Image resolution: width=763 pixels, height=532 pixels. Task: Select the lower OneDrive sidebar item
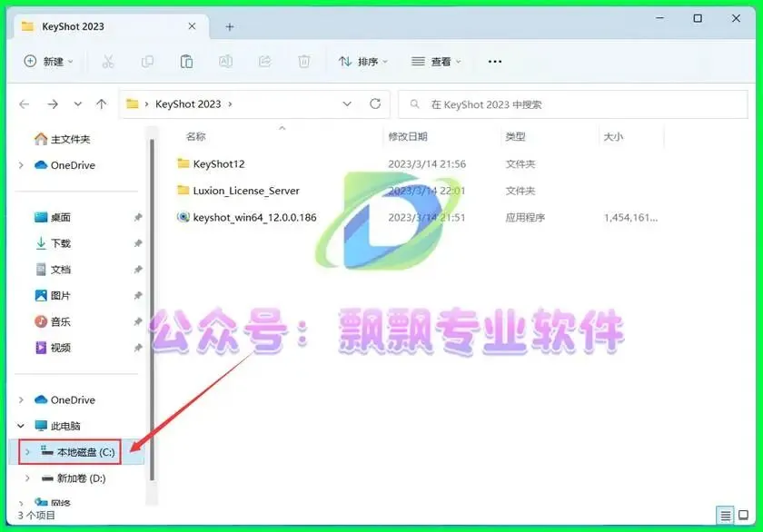[x=64, y=399]
